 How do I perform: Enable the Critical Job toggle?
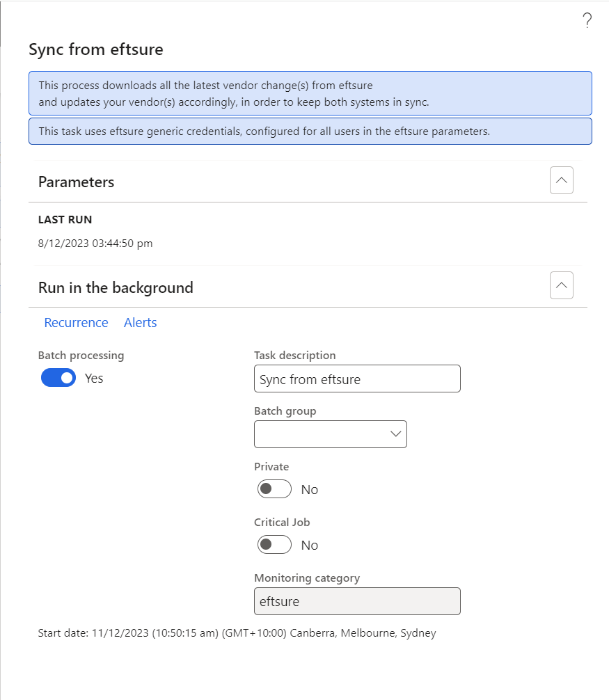[274, 545]
